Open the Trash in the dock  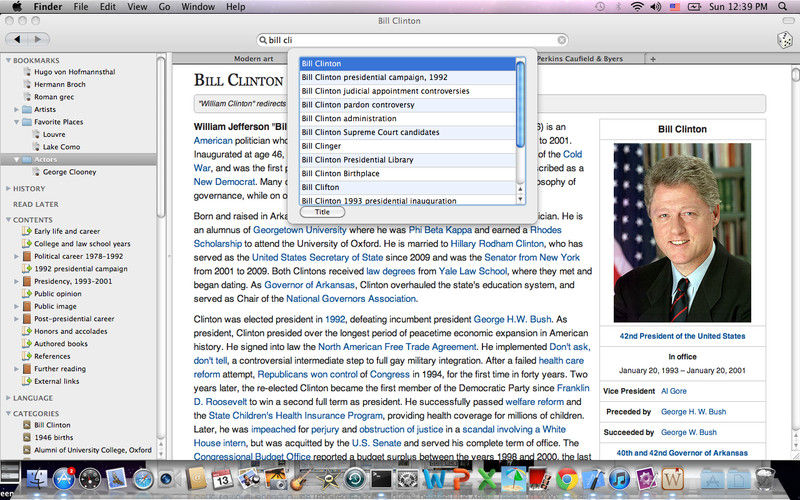pos(765,479)
